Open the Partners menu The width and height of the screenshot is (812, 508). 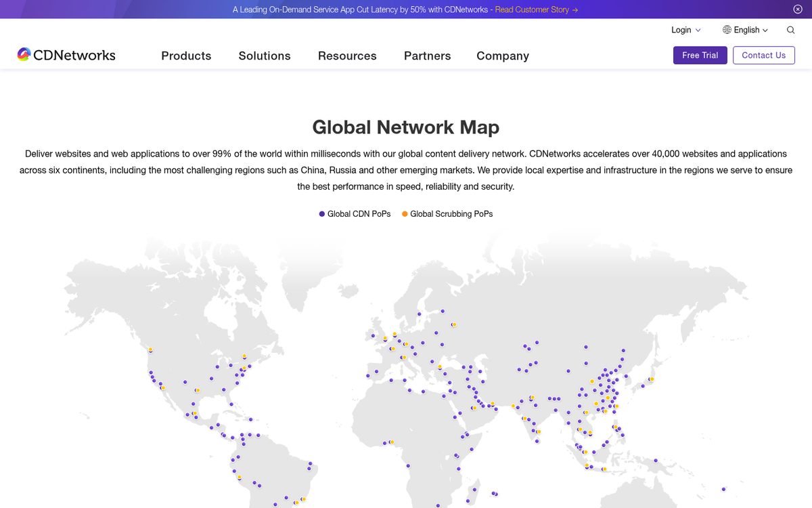tap(427, 56)
